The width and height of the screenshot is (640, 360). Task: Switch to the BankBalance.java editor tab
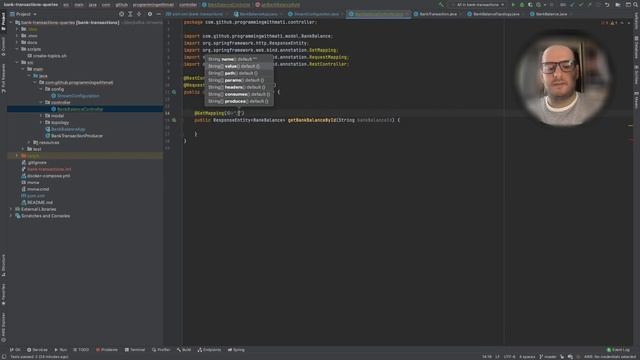[x=551, y=14]
